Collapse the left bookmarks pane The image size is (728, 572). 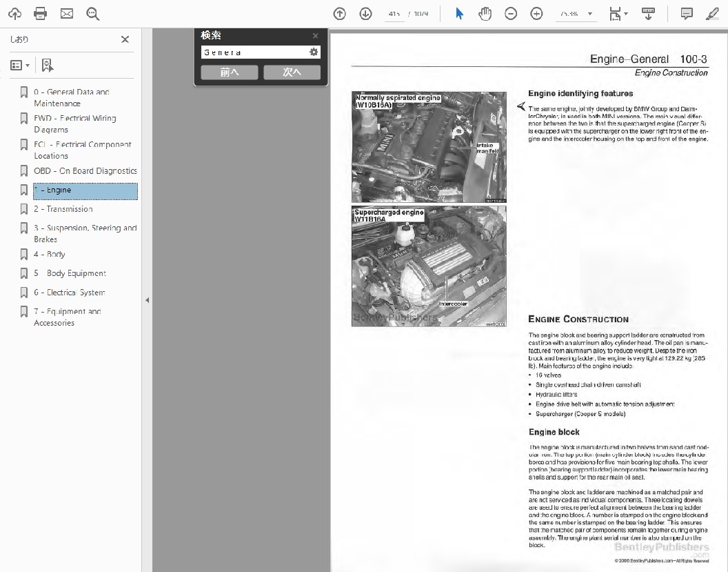point(147,300)
